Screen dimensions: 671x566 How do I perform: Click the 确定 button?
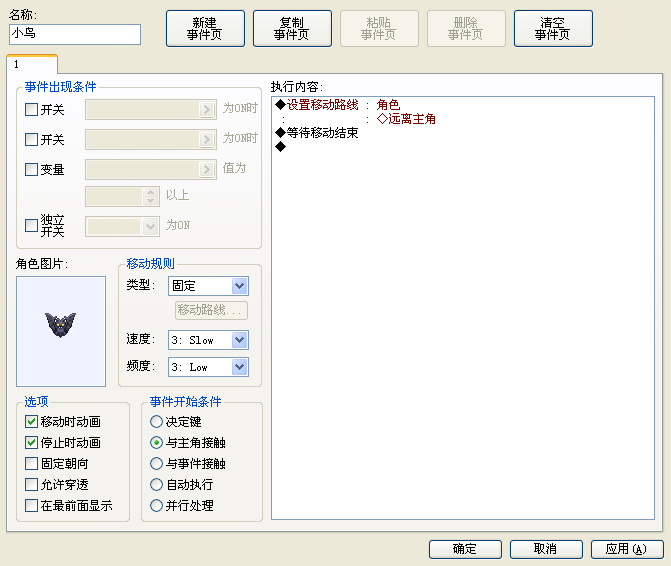(465, 549)
